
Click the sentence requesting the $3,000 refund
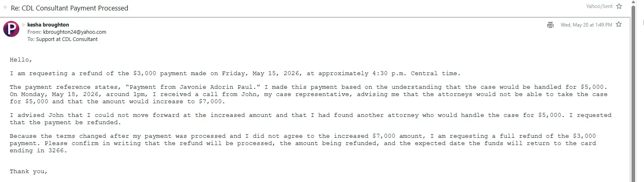(x=235, y=74)
